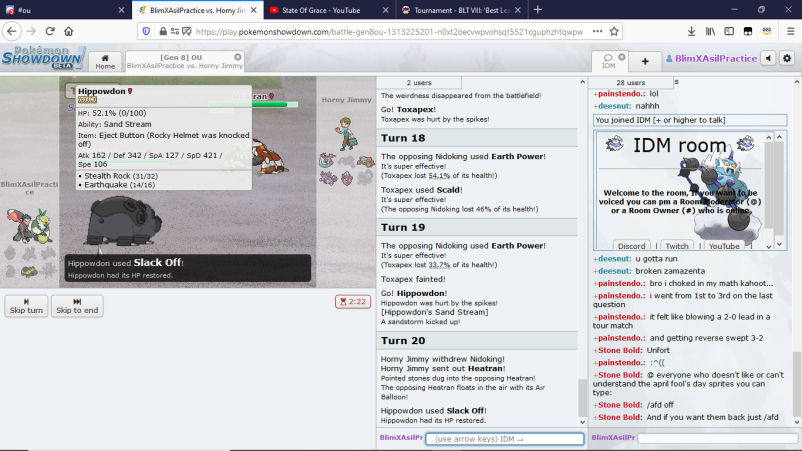Viewport: 802px width, 451px height.
Task: Open the dark container extension icon
Action: (x=748, y=31)
